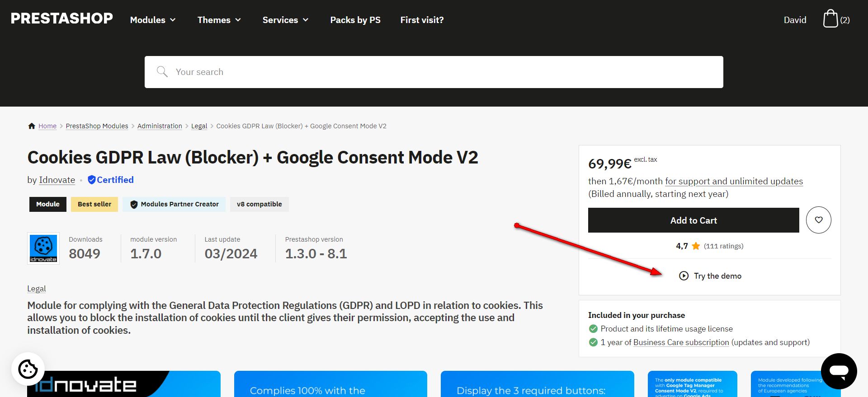Focus the Your search field

point(434,72)
